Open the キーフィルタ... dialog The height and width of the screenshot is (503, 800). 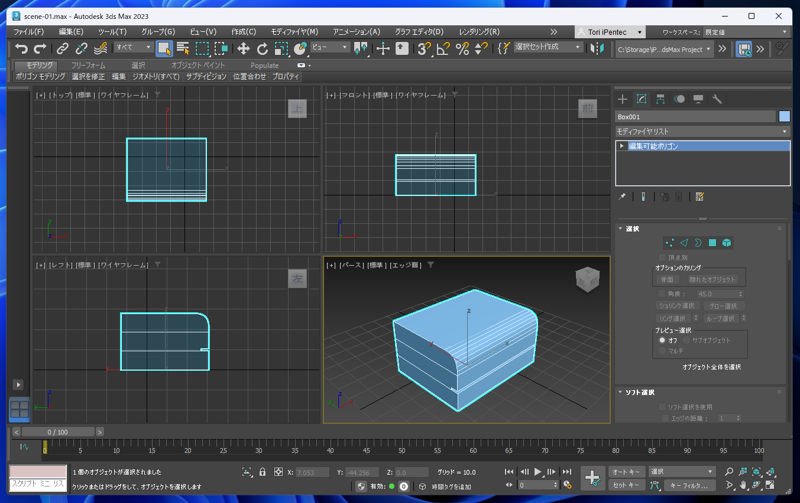[689, 486]
